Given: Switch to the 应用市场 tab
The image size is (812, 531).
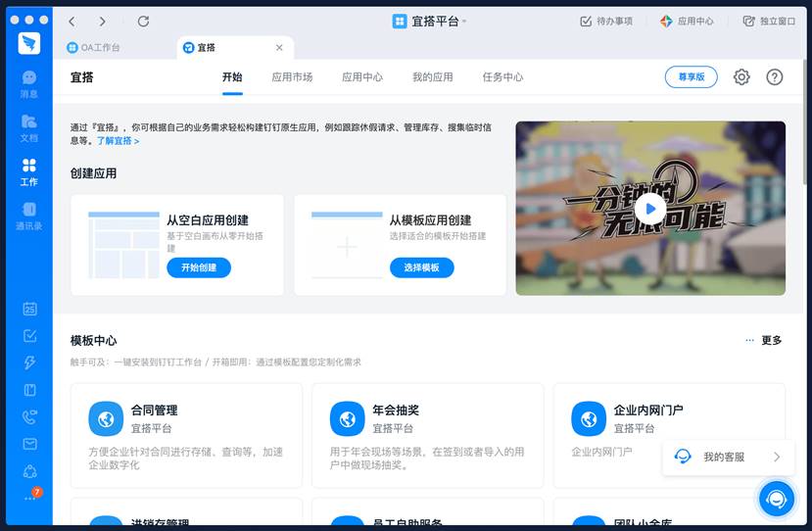Looking at the screenshot, I should coord(292,76).
